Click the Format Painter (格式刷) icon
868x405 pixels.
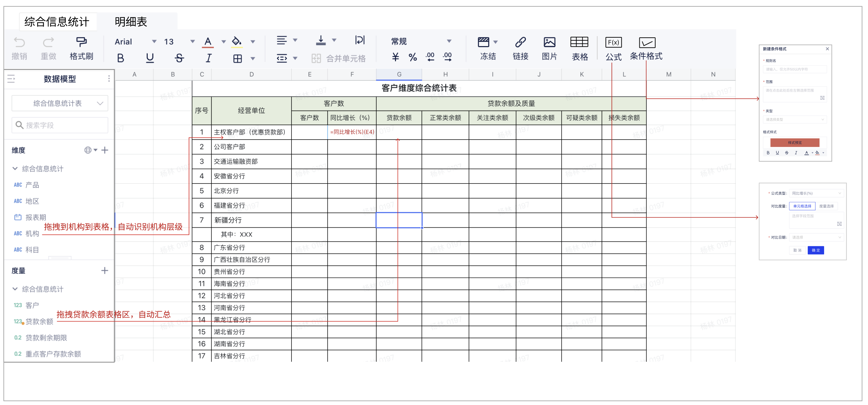[81, 42]
